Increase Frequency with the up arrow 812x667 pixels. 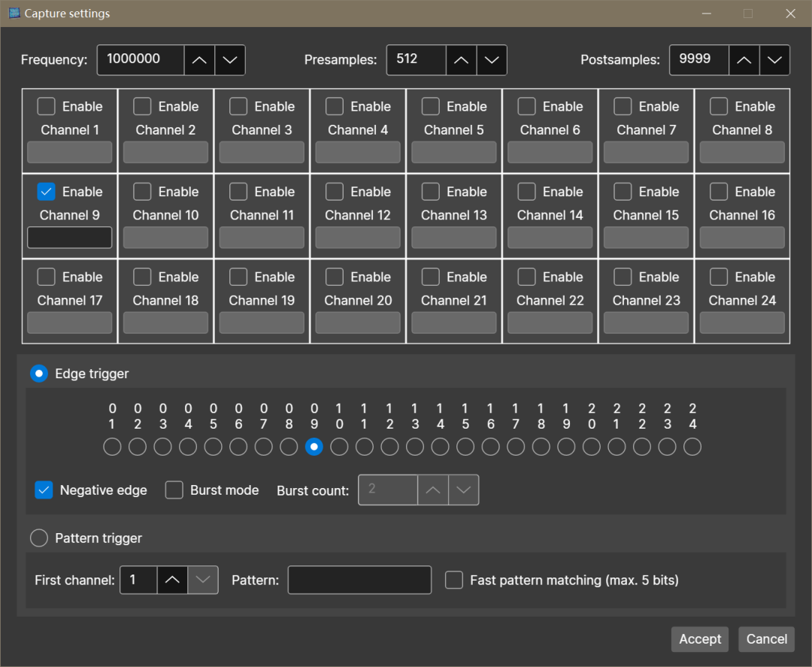(x=199, y=60)
